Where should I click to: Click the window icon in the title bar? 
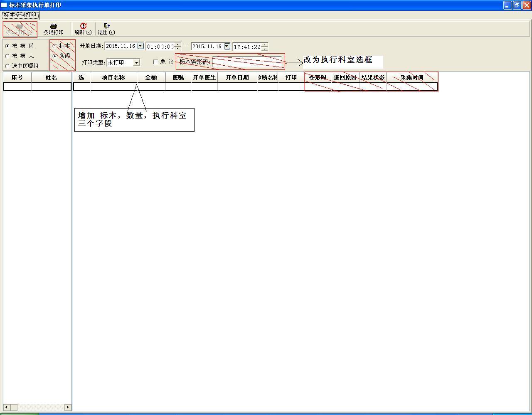pyautogui.click(x=4, y=5)
